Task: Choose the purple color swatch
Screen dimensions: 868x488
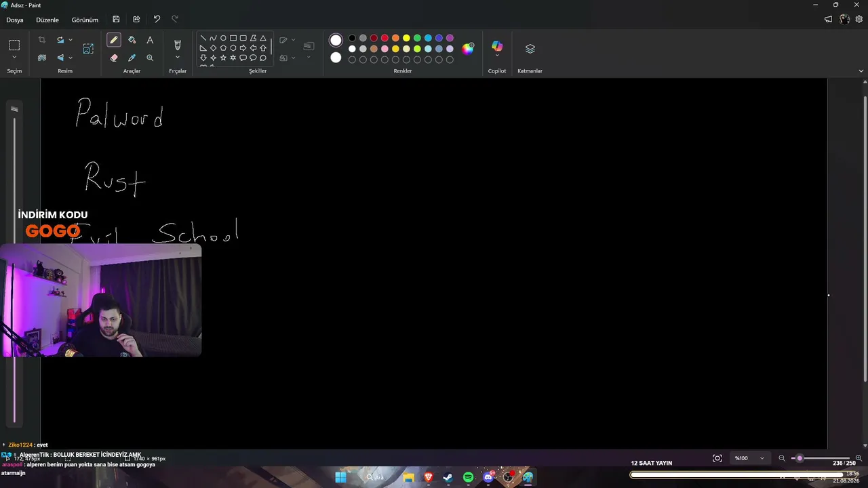Action: pyautogui.click(x=450, y=38)
